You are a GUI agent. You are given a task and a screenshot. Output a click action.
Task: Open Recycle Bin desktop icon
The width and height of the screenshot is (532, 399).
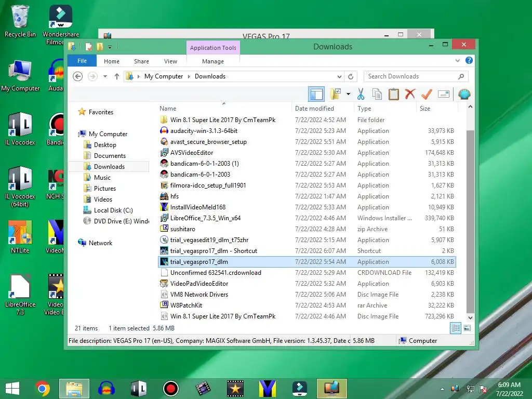coord(20,21)
